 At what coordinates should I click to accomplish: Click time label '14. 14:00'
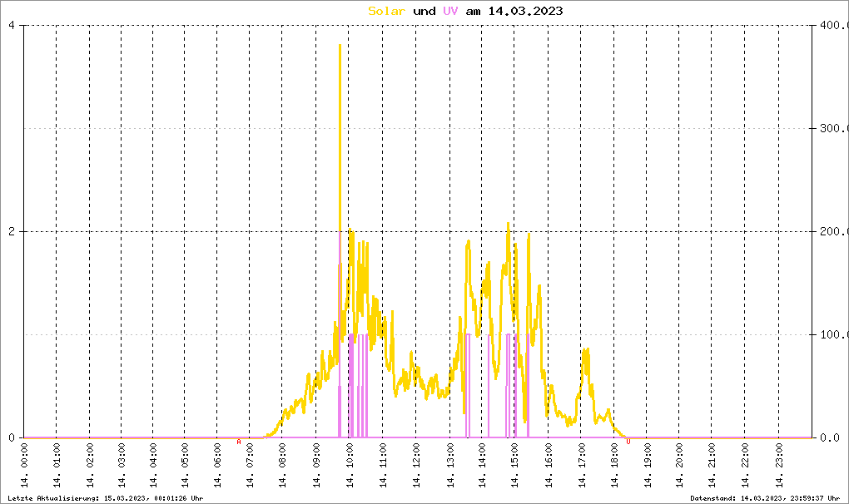click(x=482, y=466)
